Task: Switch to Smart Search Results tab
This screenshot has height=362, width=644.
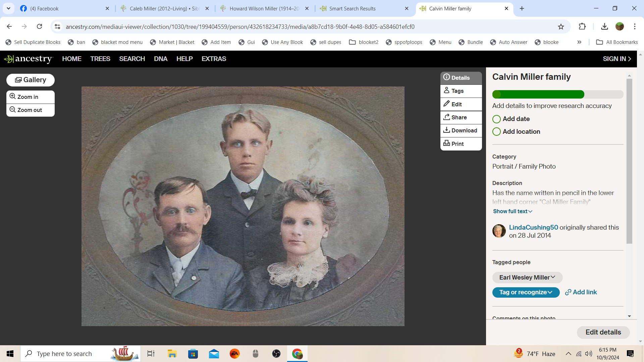Action: [352, 8]
